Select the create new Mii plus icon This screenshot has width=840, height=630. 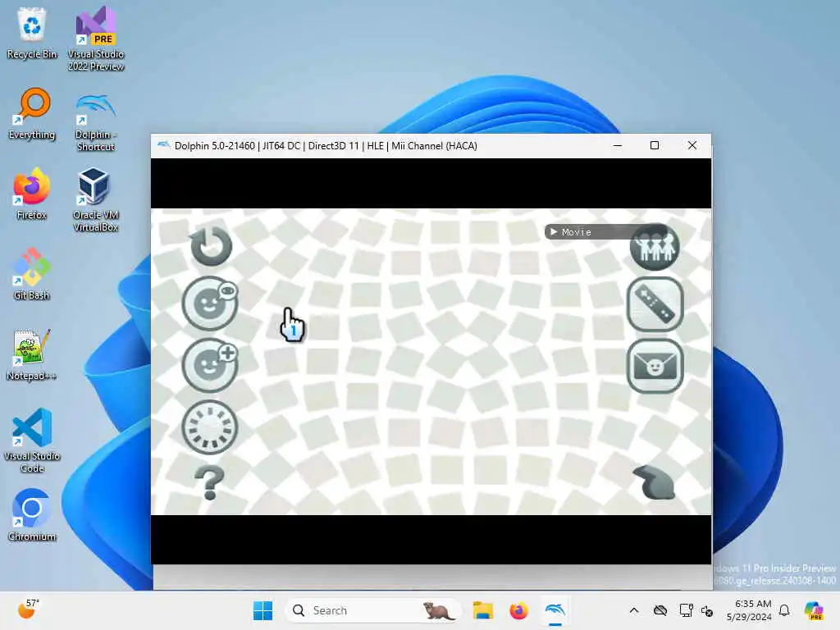pos(210,365)
